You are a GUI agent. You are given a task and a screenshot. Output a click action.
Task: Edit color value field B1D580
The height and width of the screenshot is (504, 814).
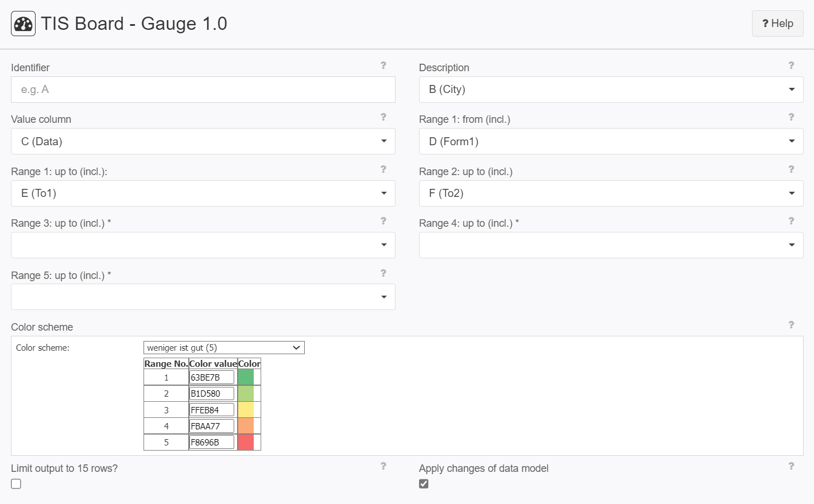pos(212,393)
